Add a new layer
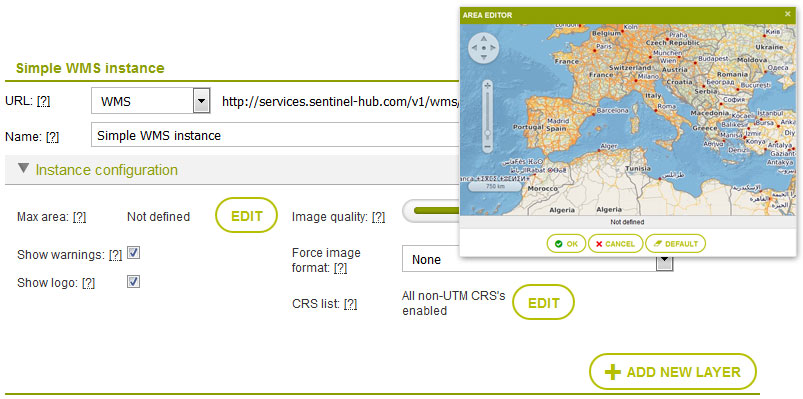 (673, 372)
